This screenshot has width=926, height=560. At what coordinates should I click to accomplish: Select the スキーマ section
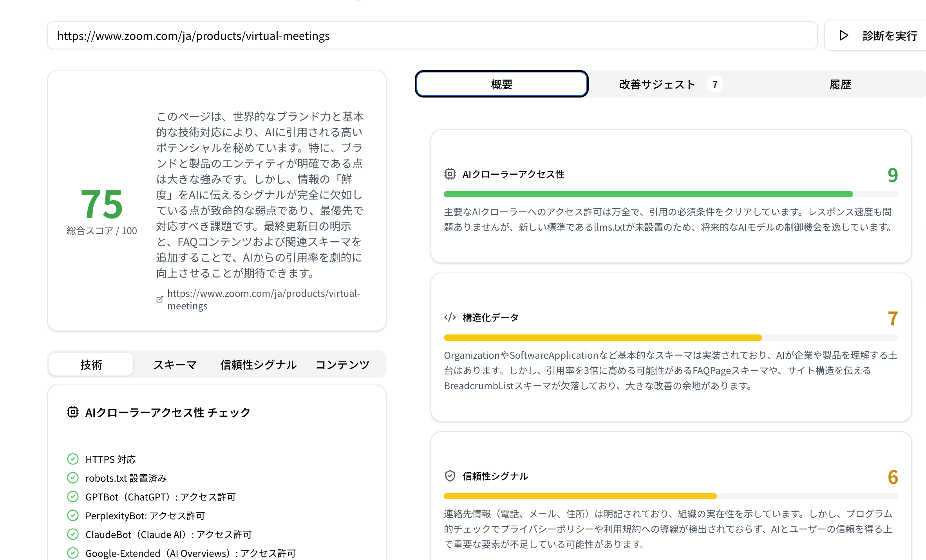175,364
